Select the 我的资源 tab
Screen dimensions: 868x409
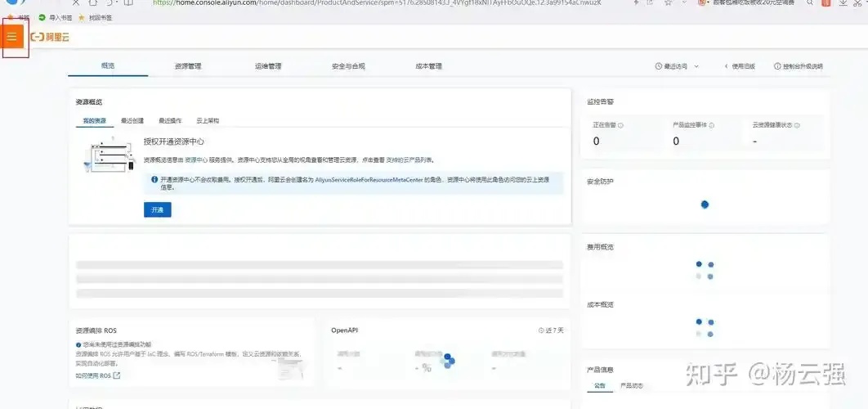pos(94,120)
